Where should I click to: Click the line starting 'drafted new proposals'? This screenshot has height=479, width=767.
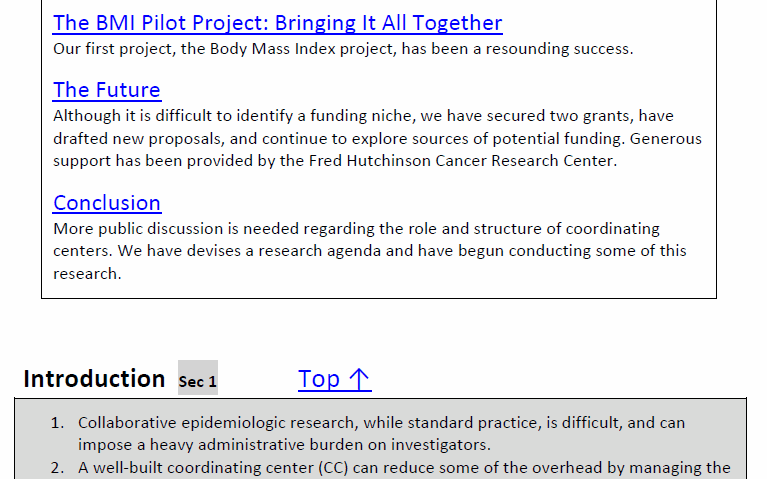(377, 139)
